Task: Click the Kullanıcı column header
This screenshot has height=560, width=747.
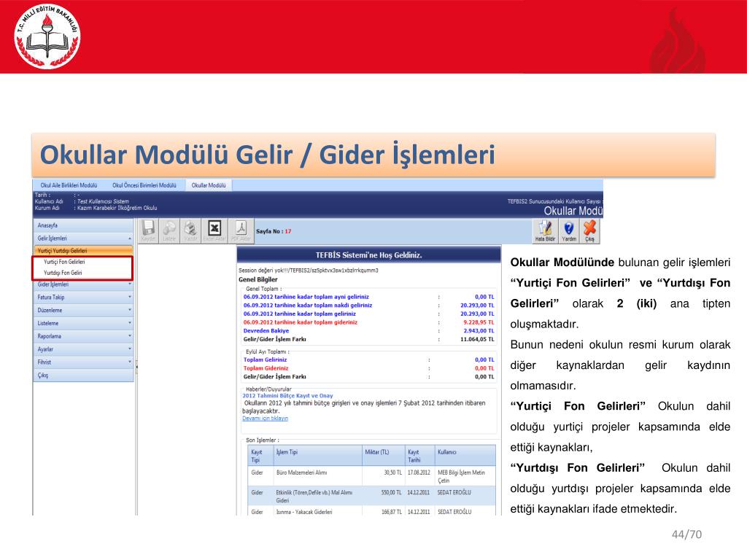Action: [x=465, y=456]
